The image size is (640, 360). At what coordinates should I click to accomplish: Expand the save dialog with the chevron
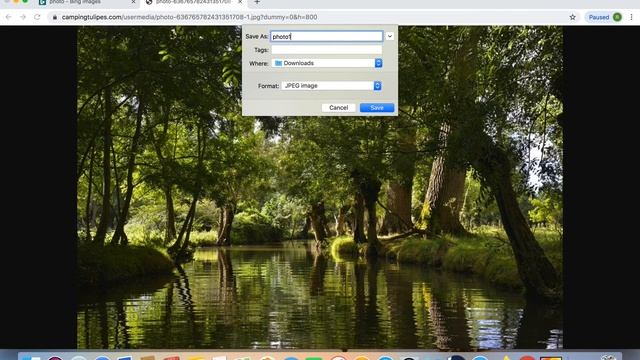390,36
